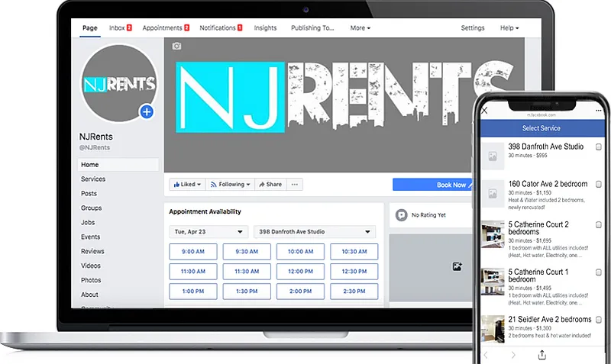
Task: Tap the share icon on phone browser
Action: (x=542, y=354)
